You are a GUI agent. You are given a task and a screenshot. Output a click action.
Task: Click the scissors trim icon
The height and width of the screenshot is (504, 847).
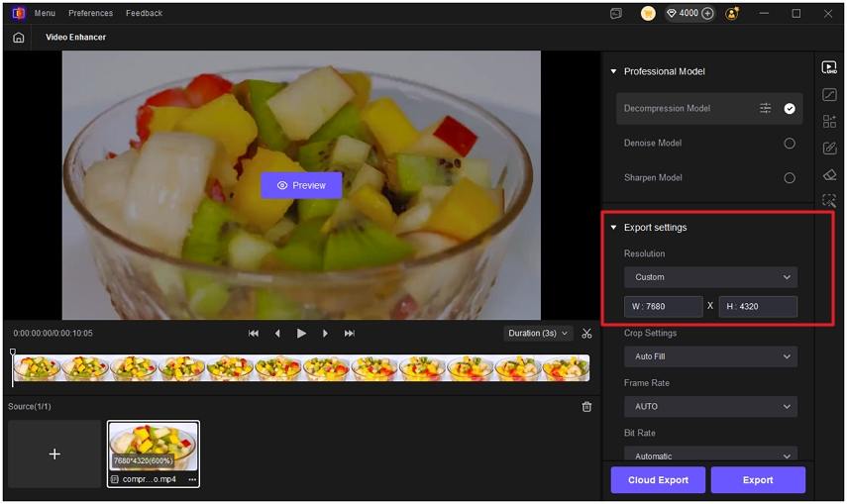click(x=586, y=334)
